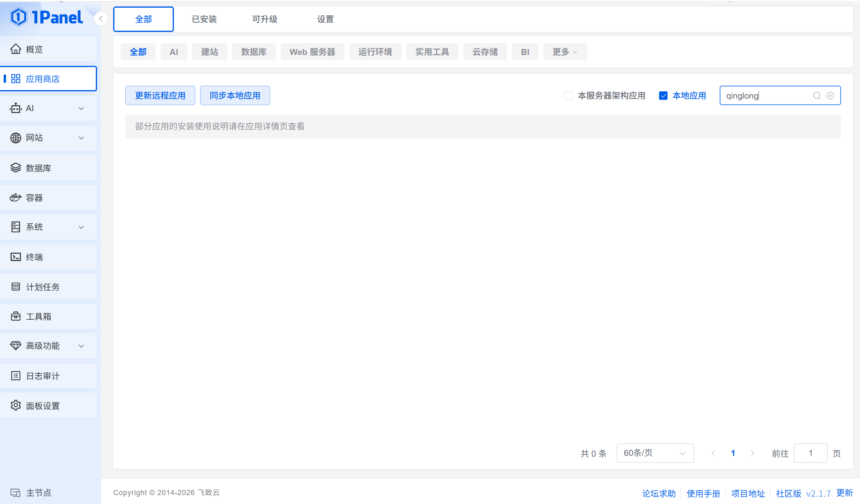Clear the qinglong search text with X icon

click(830, 96)
